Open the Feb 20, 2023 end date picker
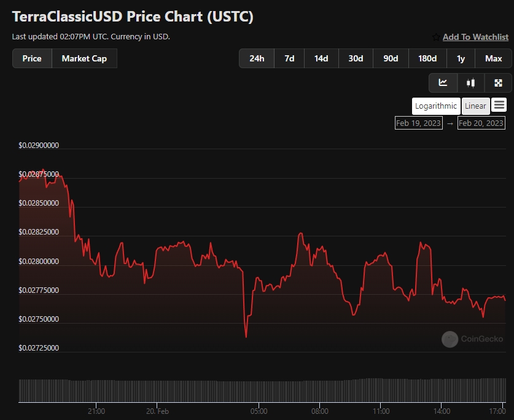514x420 pixels. 481,123
